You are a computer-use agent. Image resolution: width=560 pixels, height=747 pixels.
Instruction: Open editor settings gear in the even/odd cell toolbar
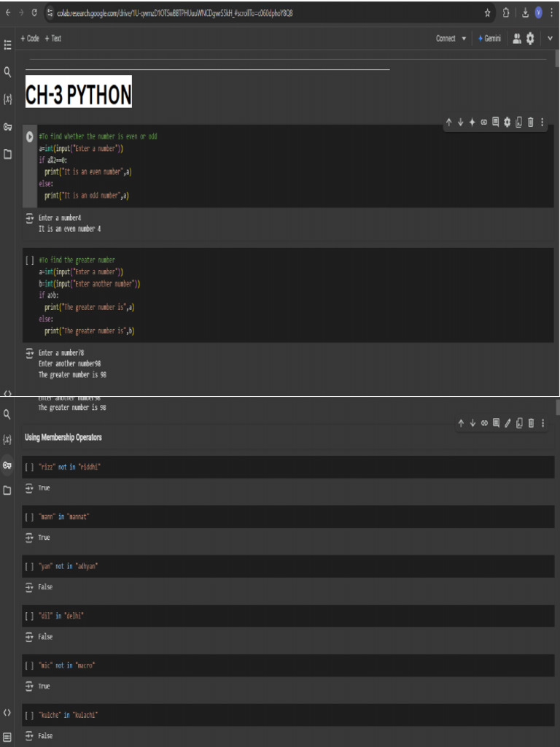click(507, 122)
